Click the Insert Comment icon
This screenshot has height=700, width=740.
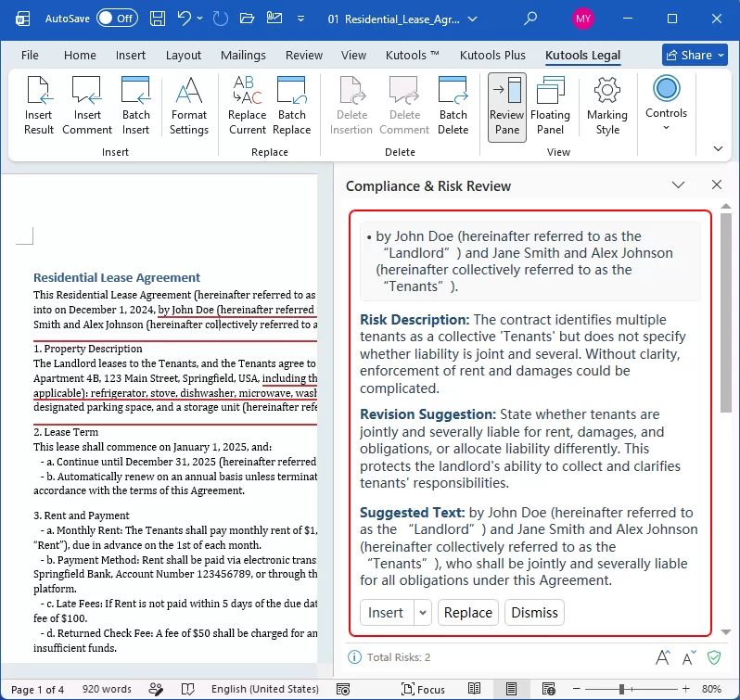click(87, 106)
